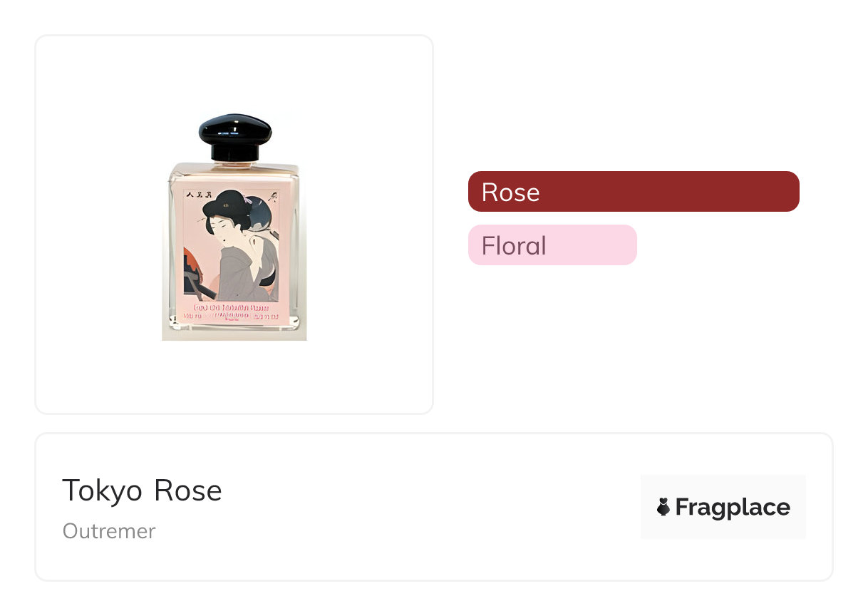
Task: Click the word Rose inside the red bar
Action: 510,192
